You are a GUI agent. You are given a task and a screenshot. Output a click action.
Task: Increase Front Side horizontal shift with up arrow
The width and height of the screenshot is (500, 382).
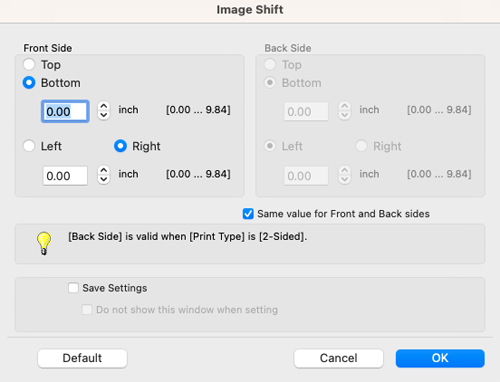(x=104, y=171)
